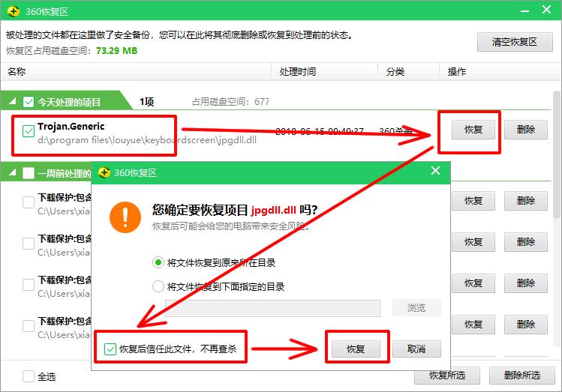The image size is (562, 392).
Task: Uncheck the Trojan.Generic item checkbox
Action: click(x=29, y=131)
